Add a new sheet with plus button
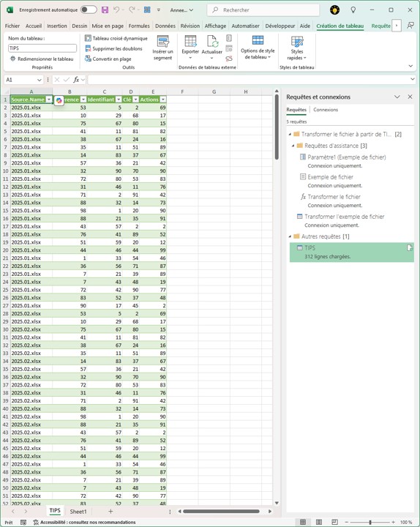 [x=110, y=511]
